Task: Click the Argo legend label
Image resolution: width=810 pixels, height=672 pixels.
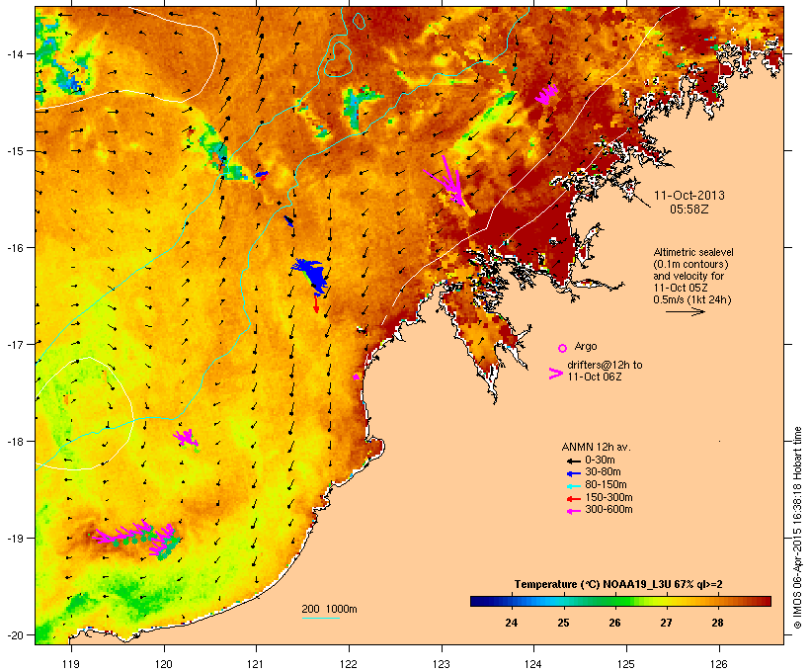Action: (x=586, y=346)
